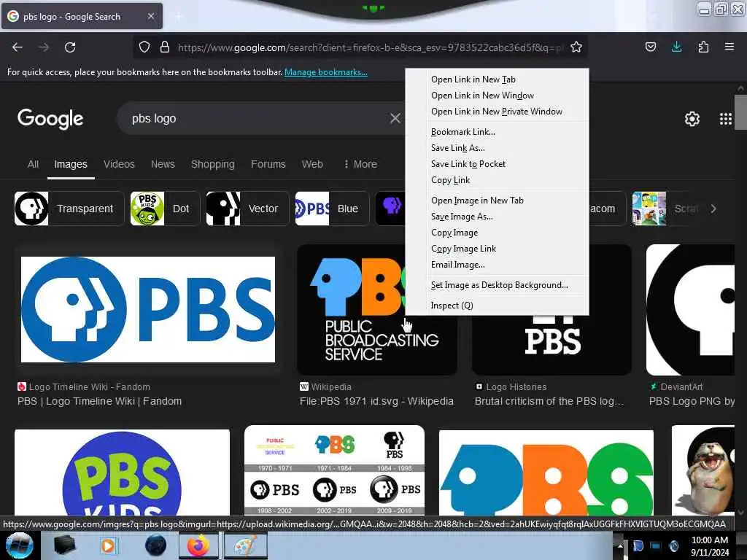Open the Extensions puzzle icon
The image size is (747, 560).
(x=703, y=47)
